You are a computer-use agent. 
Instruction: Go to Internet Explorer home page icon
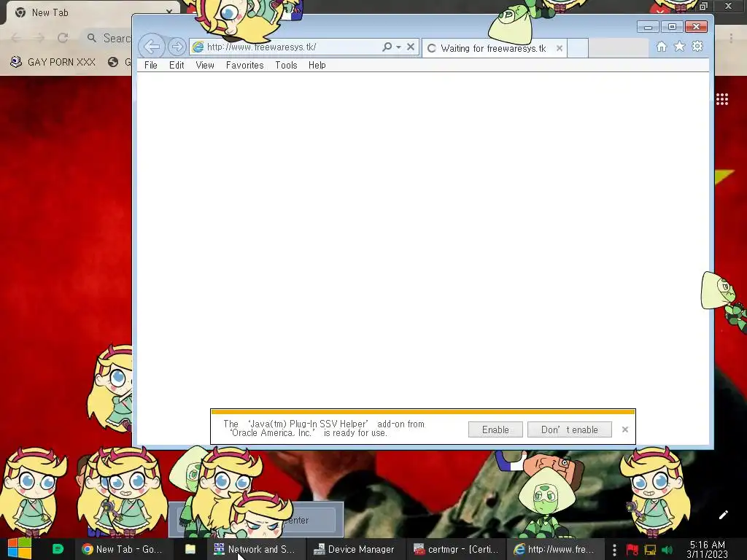click(x=661, y=47)
